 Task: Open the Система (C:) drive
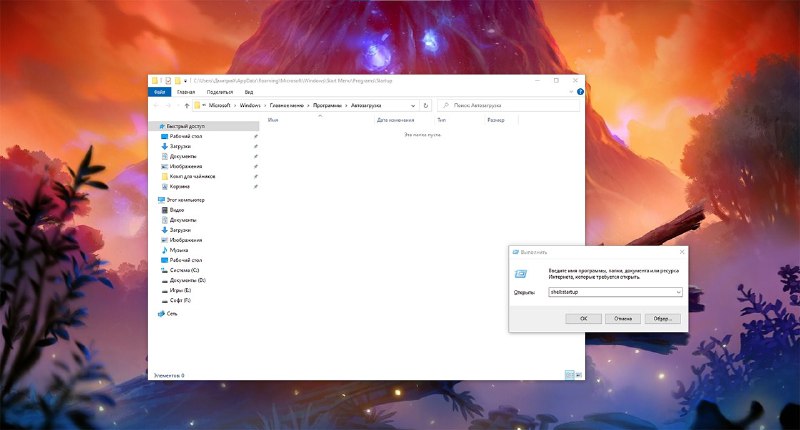[x=184, y=270]
